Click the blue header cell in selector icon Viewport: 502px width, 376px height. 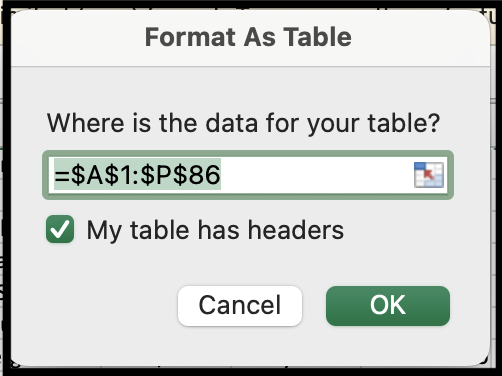click(x=420, y=166)
